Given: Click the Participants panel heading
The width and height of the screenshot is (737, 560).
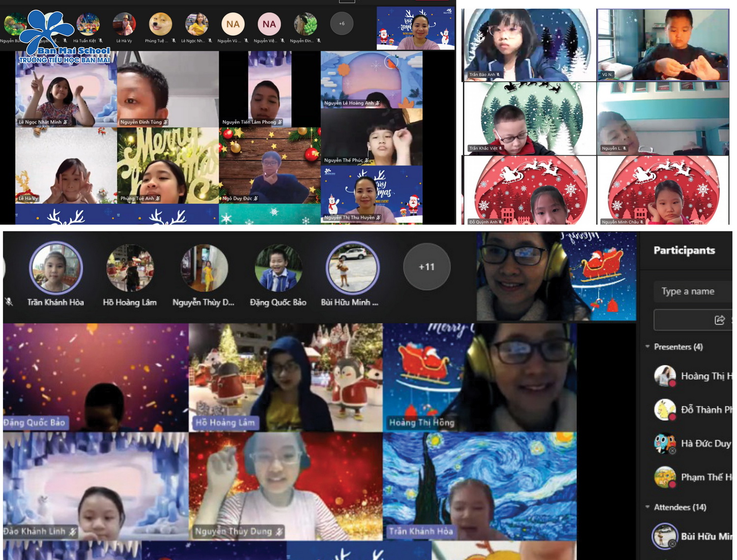Looking at the screenshot, I should coord(684,251).
